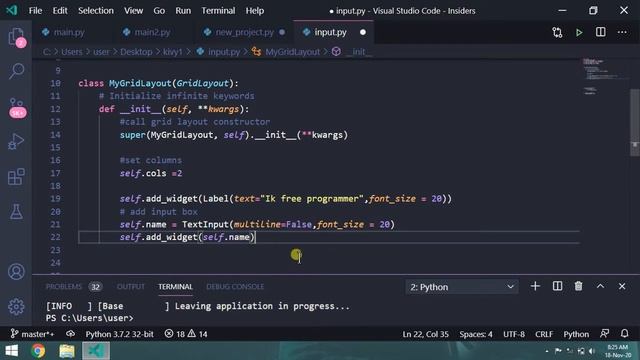Change language mode via Python status item

pos(576,334)
